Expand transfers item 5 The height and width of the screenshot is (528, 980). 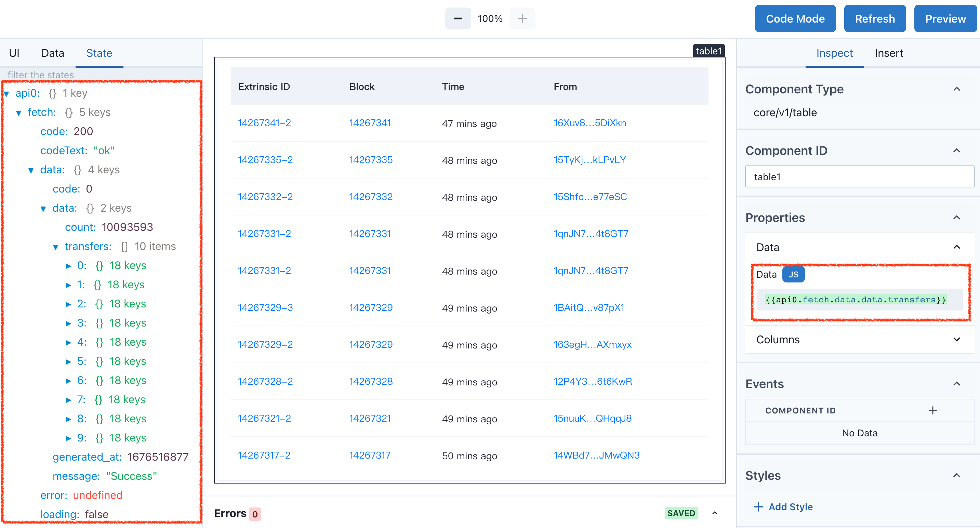point(68,361)
